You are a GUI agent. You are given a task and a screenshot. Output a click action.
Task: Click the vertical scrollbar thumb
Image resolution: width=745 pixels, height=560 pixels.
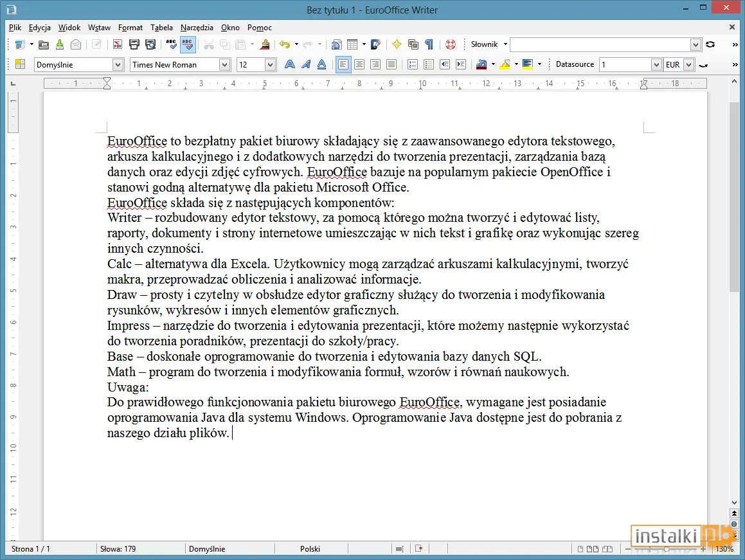click(734, 197)
